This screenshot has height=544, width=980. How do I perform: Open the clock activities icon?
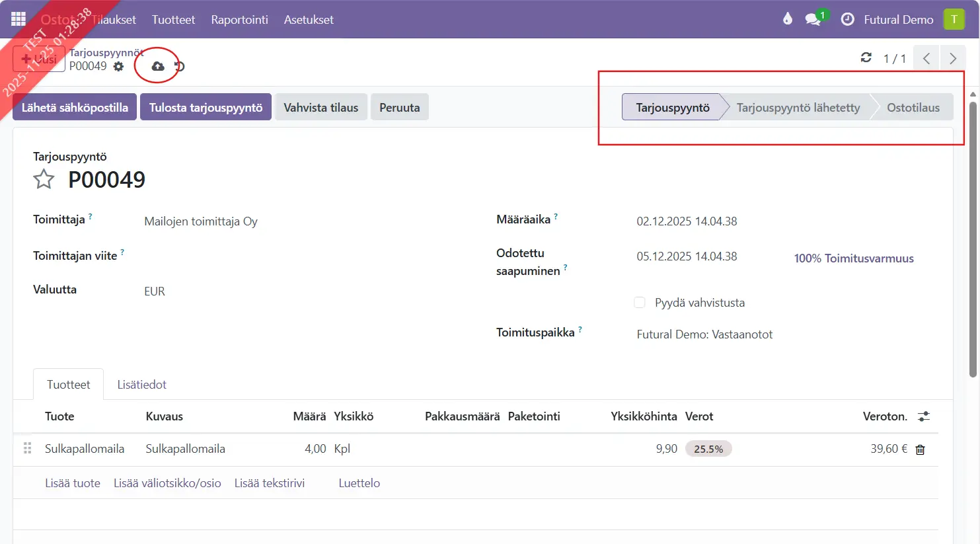847,19
